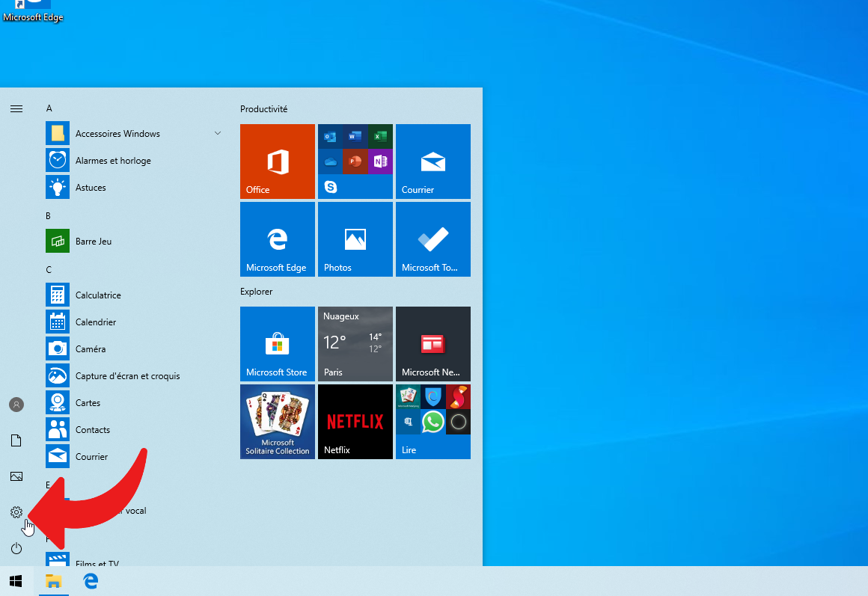Click the Power icon in Start sidebar
The height and width of the screenshot is (596, 868).
pyautogui.click(x=16, y=548)
